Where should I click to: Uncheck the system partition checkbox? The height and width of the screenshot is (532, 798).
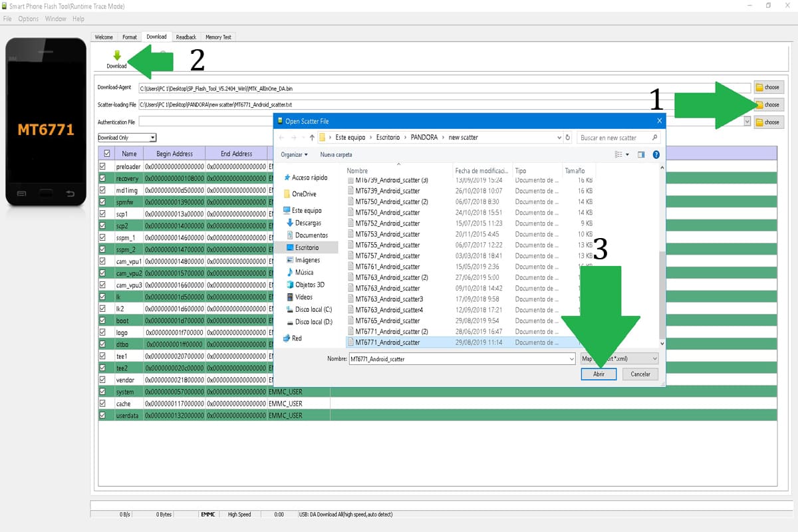click(x=103, y=392)
